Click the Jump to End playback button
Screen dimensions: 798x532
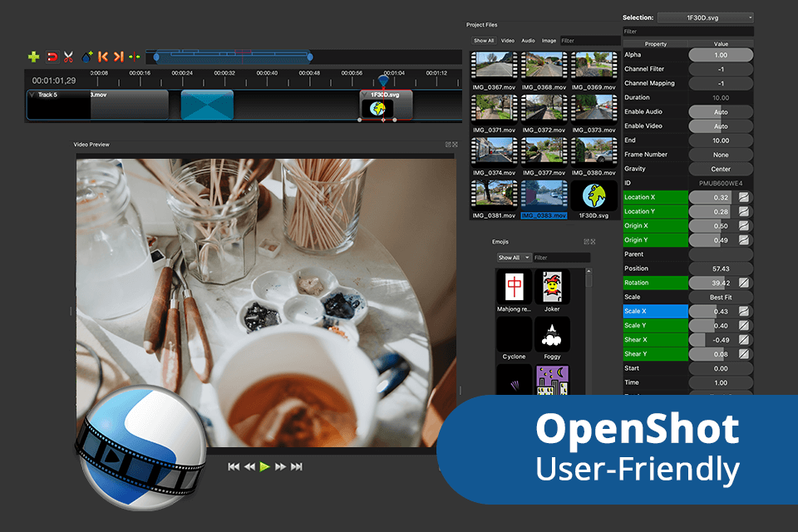[297, 466]
